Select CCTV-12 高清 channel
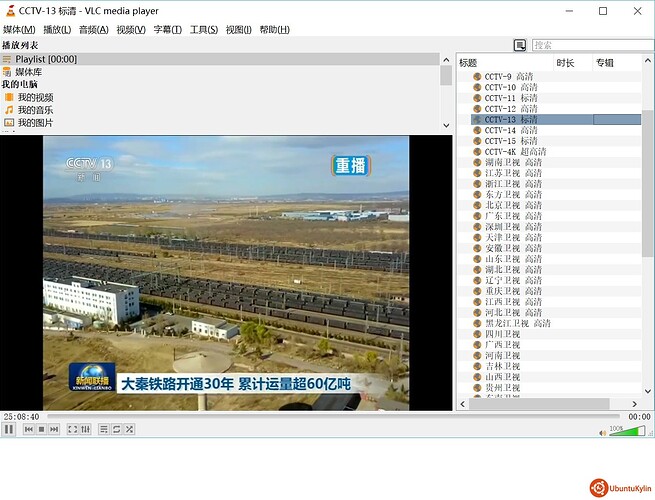This screenshot has height=500, width=655. (510, 109)
